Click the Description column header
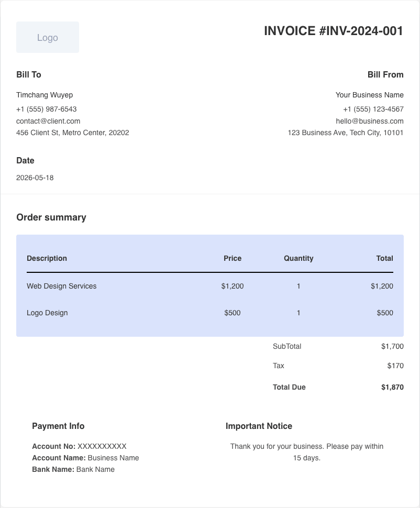420x508 pixels. (x=47, y=258)
